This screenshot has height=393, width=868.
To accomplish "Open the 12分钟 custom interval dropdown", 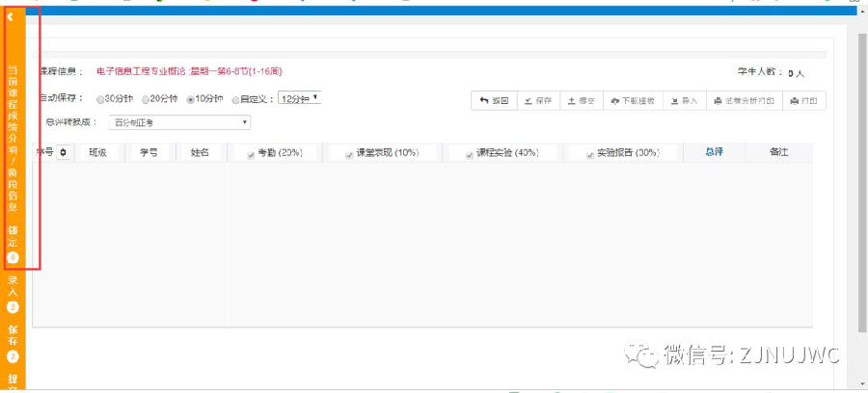I will coord(299,98).
